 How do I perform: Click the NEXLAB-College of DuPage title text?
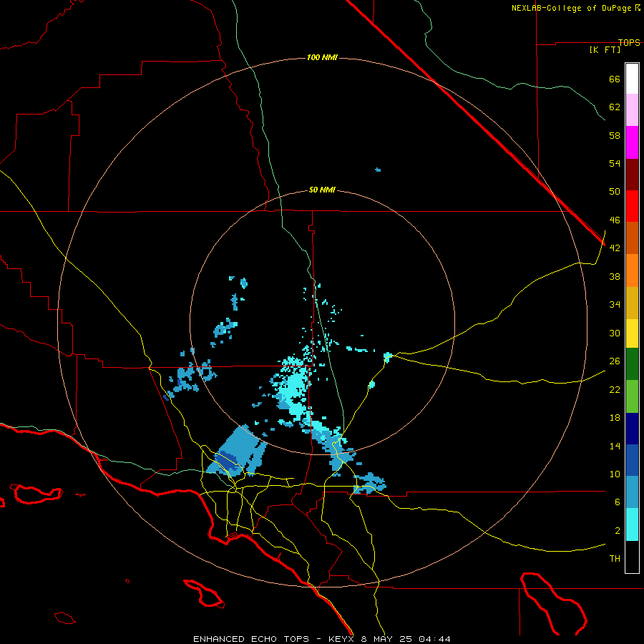pos(571,8)
